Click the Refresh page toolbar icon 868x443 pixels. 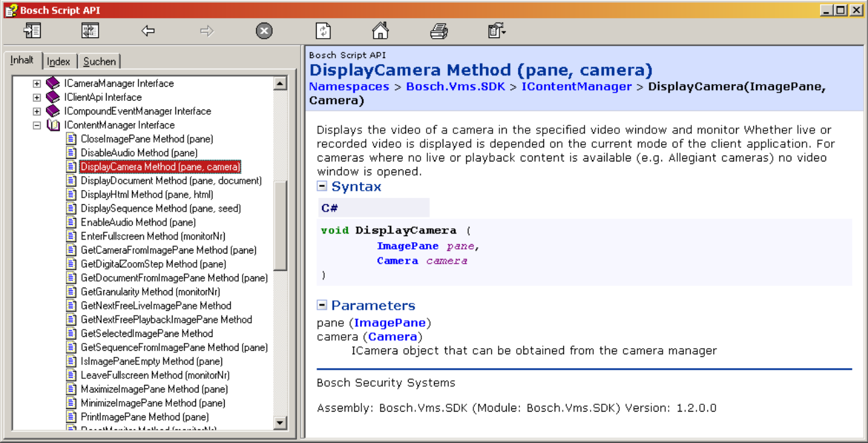pyautogui.click(x=323, y=31)
